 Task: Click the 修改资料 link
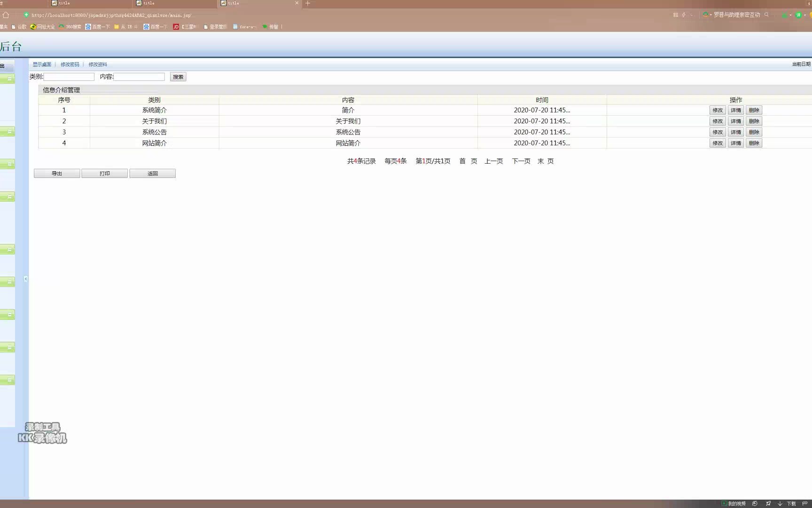(x=98, y=64)
